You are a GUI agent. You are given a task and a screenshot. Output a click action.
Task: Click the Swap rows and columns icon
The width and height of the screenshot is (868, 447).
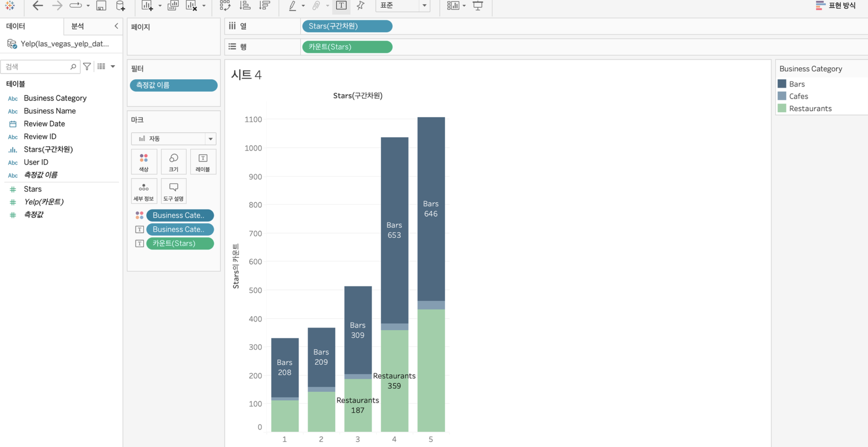click(x=225, y=5)
